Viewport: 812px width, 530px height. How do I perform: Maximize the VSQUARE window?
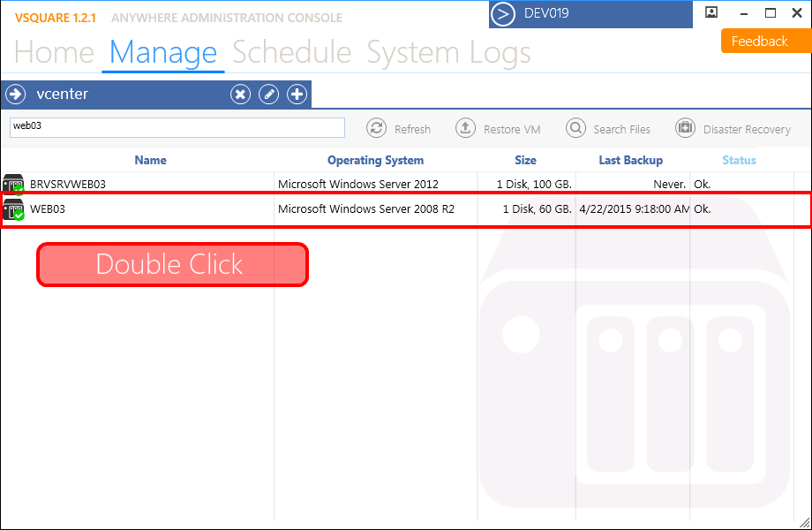pos(771,12)
